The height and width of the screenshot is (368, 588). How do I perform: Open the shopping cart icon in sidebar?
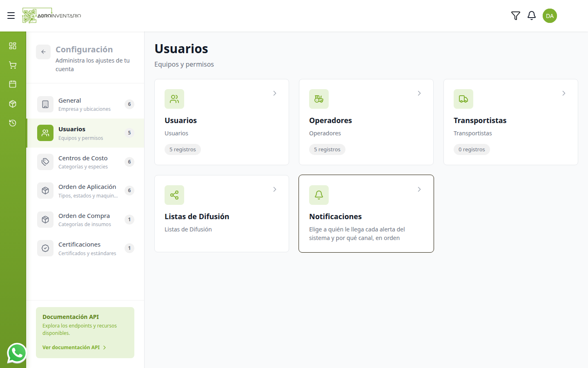(x=13, y=65)
